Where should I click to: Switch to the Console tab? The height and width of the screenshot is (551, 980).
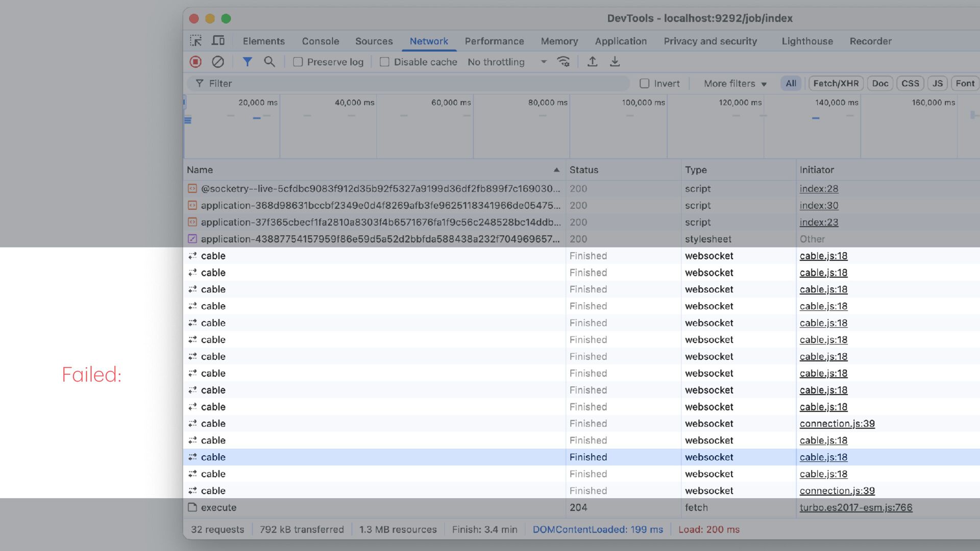click(x=320, y=41)
